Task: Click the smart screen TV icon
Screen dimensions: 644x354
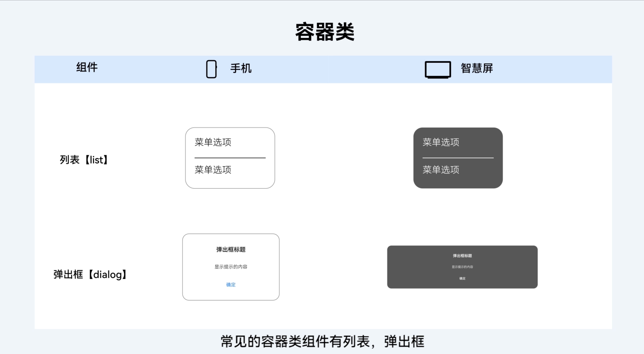Action: tap(438, 69)
